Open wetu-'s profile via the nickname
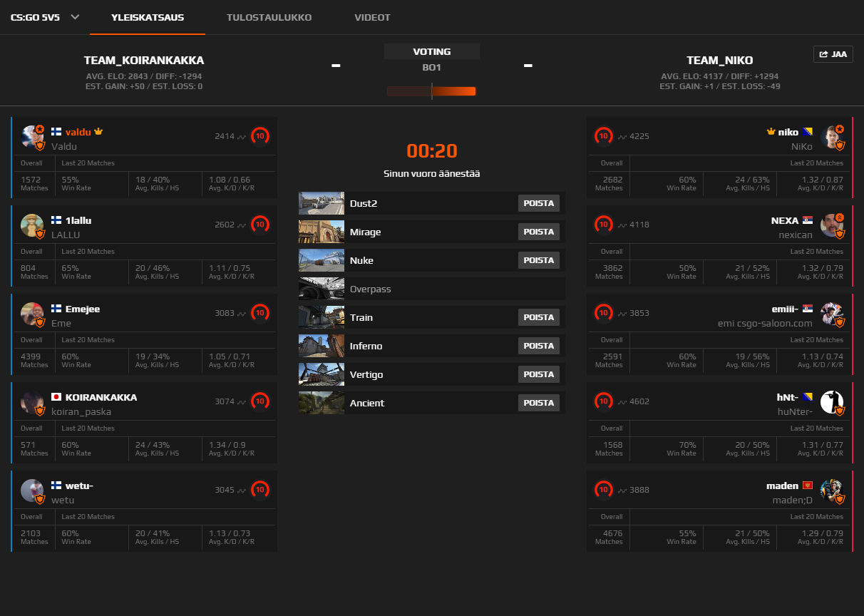 79,486
